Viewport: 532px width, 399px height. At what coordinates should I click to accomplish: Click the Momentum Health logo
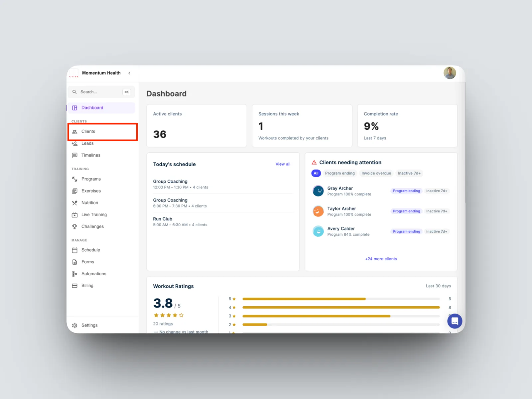pos(74,73)
